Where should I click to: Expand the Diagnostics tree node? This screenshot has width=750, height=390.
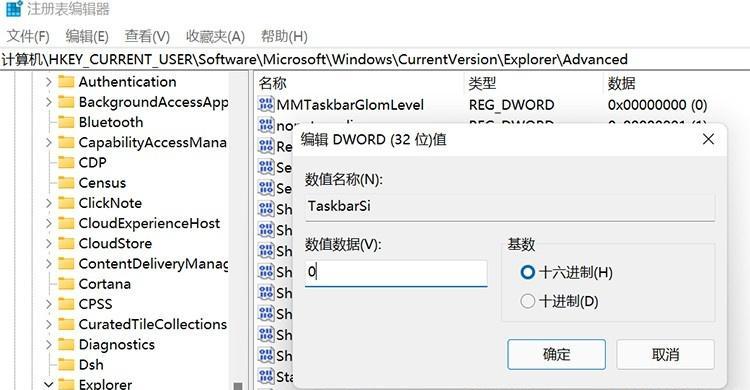click(x=48, y=345)
